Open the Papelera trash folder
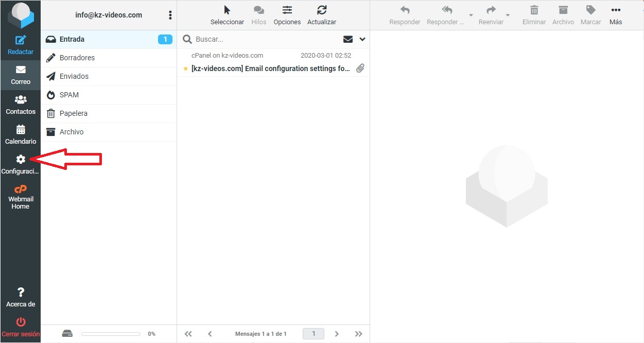 pyautogui.click(x=73, y=113)
